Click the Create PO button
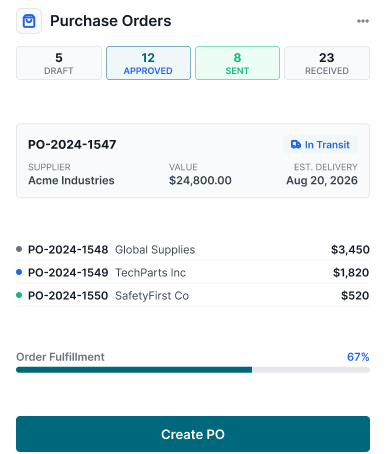390x454 pixels. coord(193,434)
